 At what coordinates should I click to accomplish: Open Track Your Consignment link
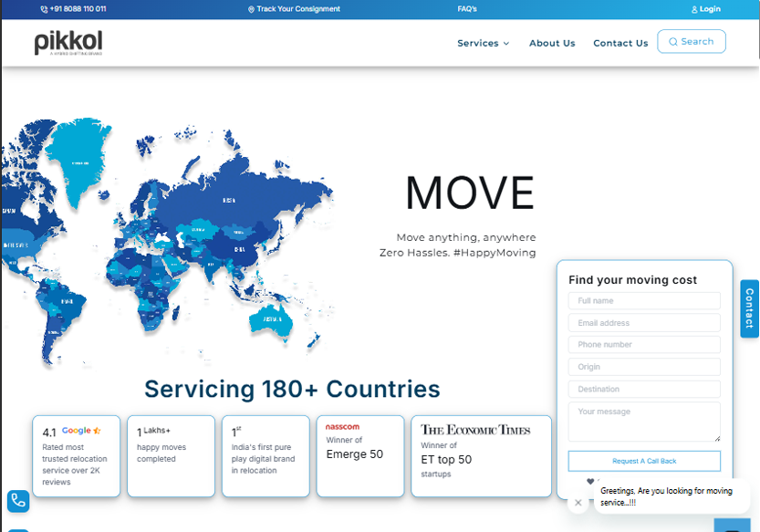click(294, 9)
